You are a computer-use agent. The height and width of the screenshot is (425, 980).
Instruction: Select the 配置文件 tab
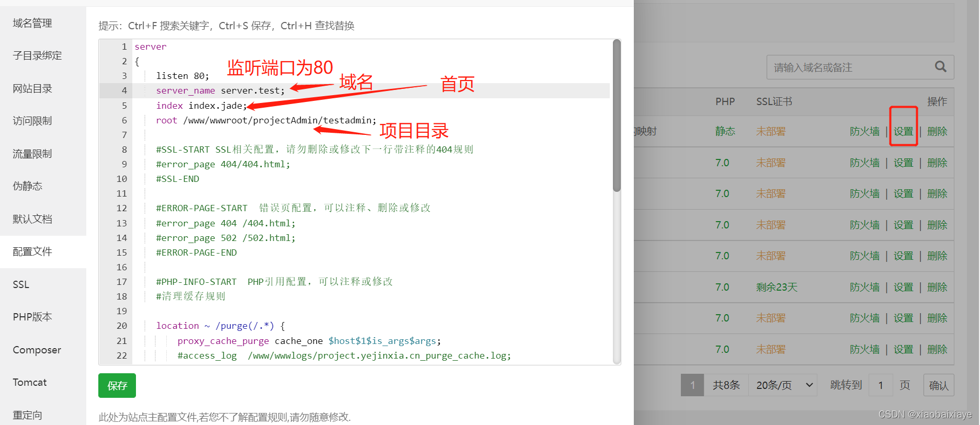pos(32,251)
